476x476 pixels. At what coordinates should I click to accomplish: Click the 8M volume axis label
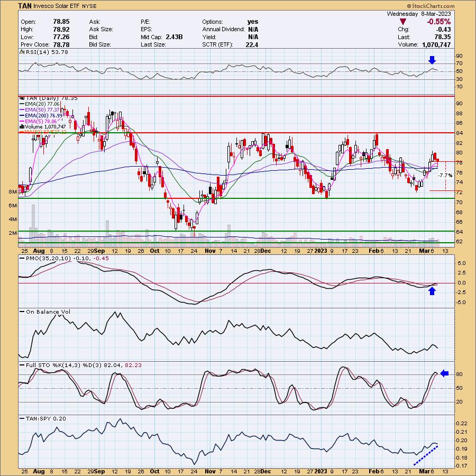[x=13, y=192]
